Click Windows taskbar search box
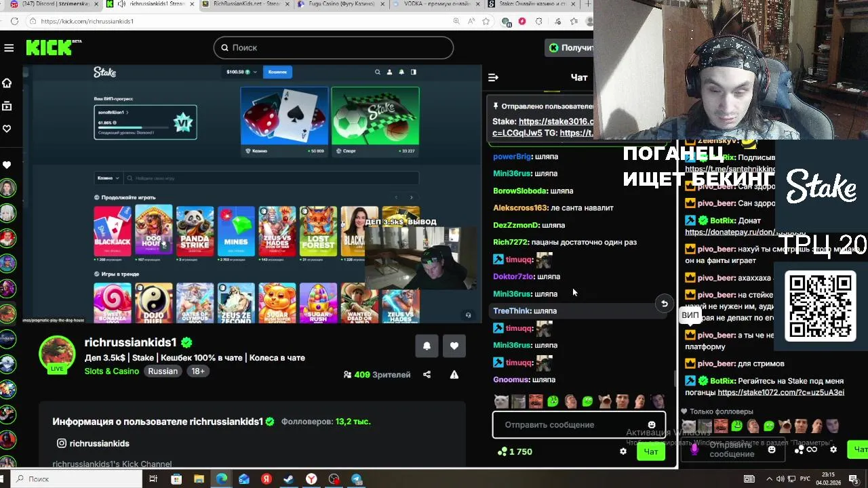Screen dimensions: 868x488 [x=78, y=479]
